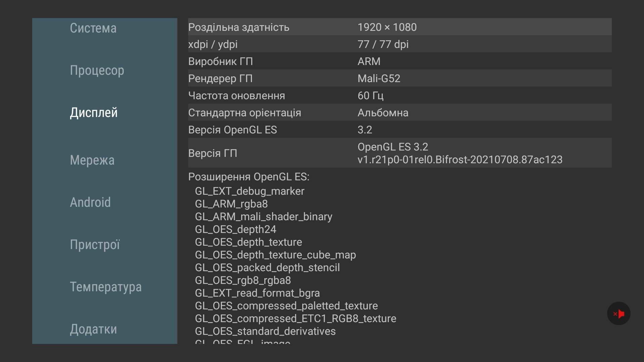Select GL_EXT_read_format_bgra extension line
This screenshot has height=362, width=644.
pos(257,293)
